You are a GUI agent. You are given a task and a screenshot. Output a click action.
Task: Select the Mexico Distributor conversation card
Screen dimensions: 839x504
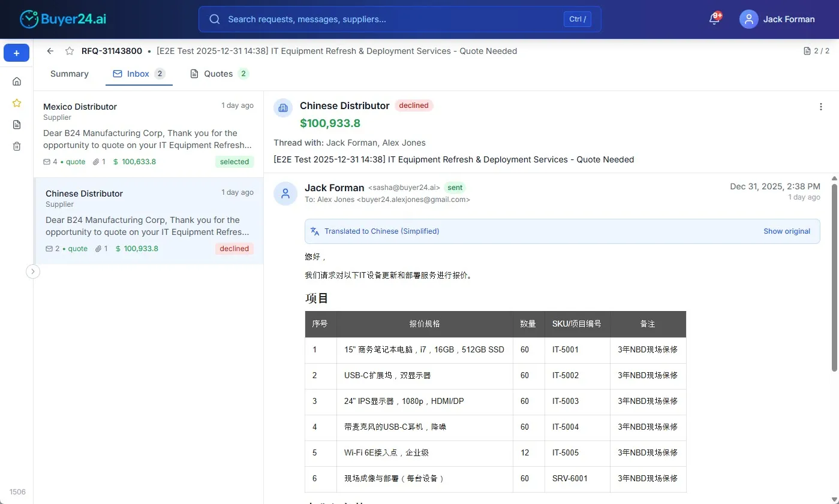pos(148,133)
